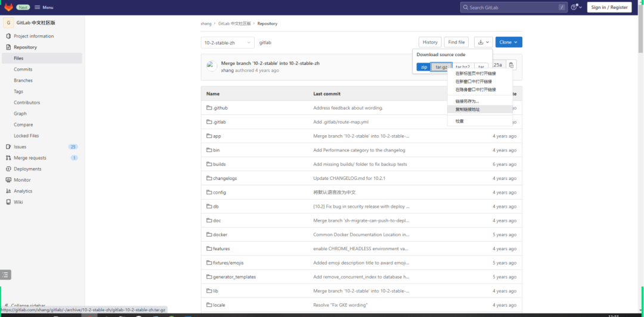Click the Project information sidebar icon

pos(8,36)
